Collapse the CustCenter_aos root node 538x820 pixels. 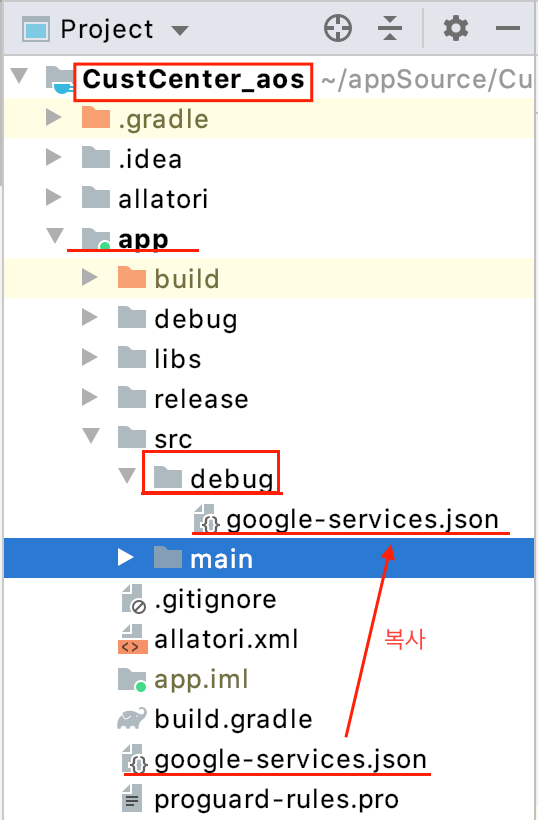(20, 76)
